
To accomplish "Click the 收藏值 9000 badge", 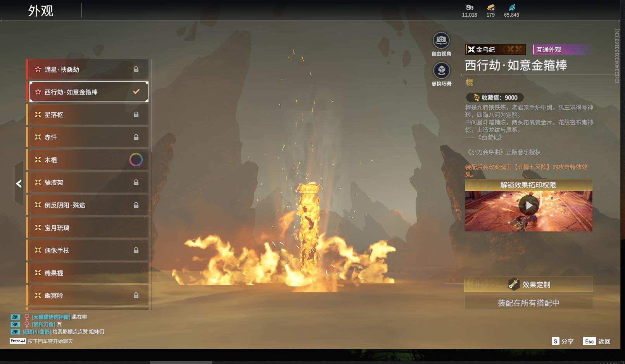I will pos(495,98).
